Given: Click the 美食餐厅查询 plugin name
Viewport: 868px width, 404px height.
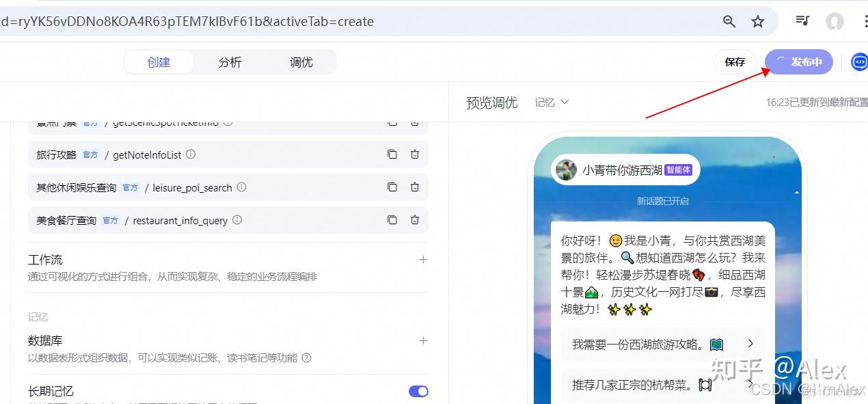Looking at the screenshot, I should click(66, 220).
